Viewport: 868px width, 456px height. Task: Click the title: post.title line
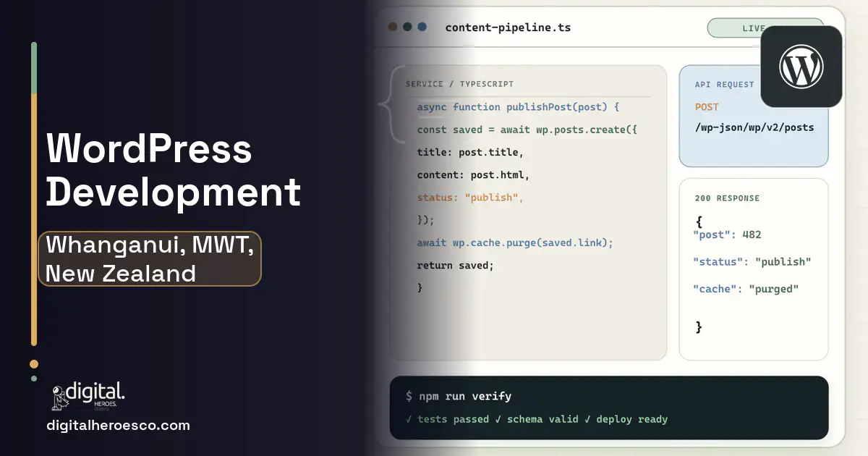469,153
